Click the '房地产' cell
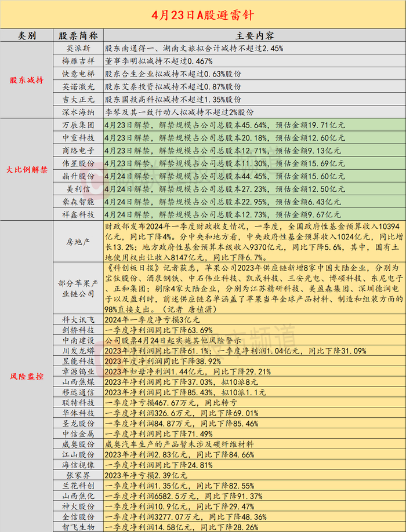 pos(78,242)
